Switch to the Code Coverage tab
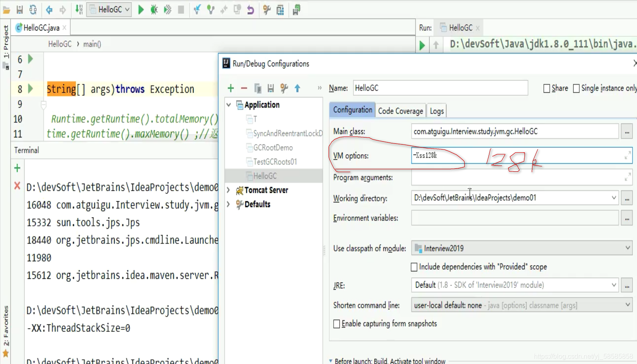The image size is (637, 364). (x=400, y=111)
